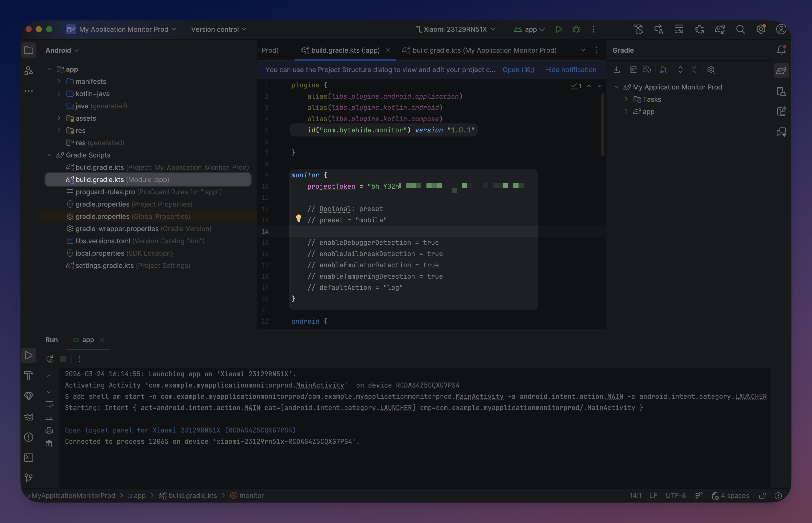Toggle soft-wrap in the Run console

click(50, 404)
